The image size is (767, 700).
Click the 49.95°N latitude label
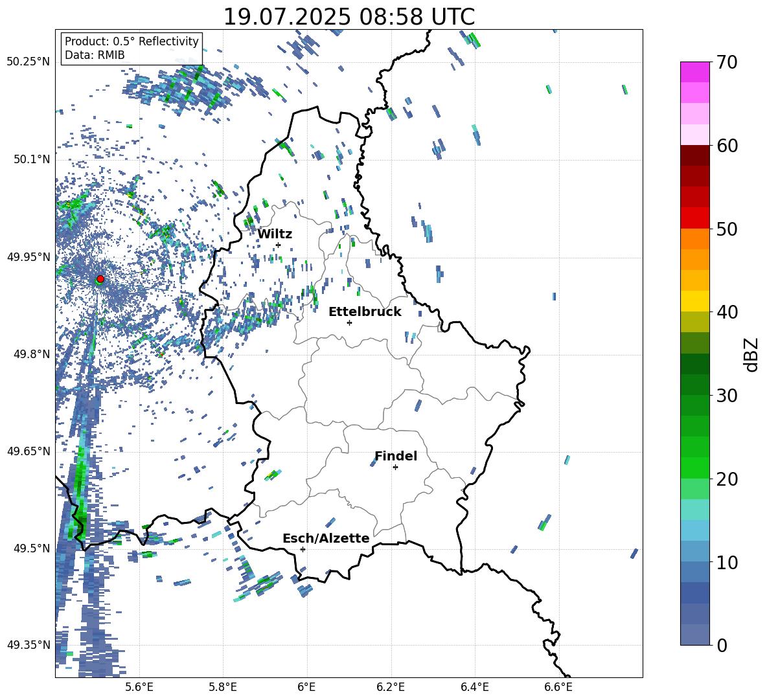pyautogui.click(x=29, y=257)
